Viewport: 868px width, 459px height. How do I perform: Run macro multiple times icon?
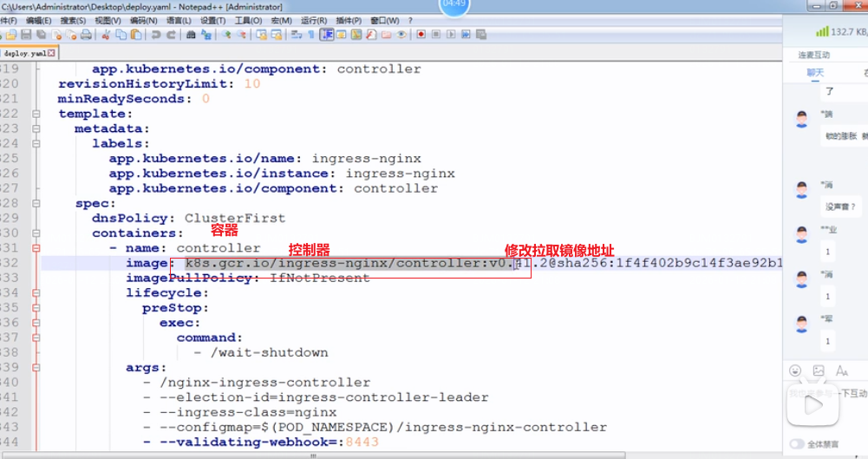click(x=466, y=35)
